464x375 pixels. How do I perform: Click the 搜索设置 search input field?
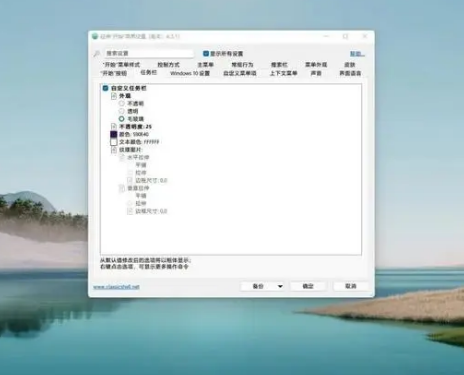coord(149,53)
